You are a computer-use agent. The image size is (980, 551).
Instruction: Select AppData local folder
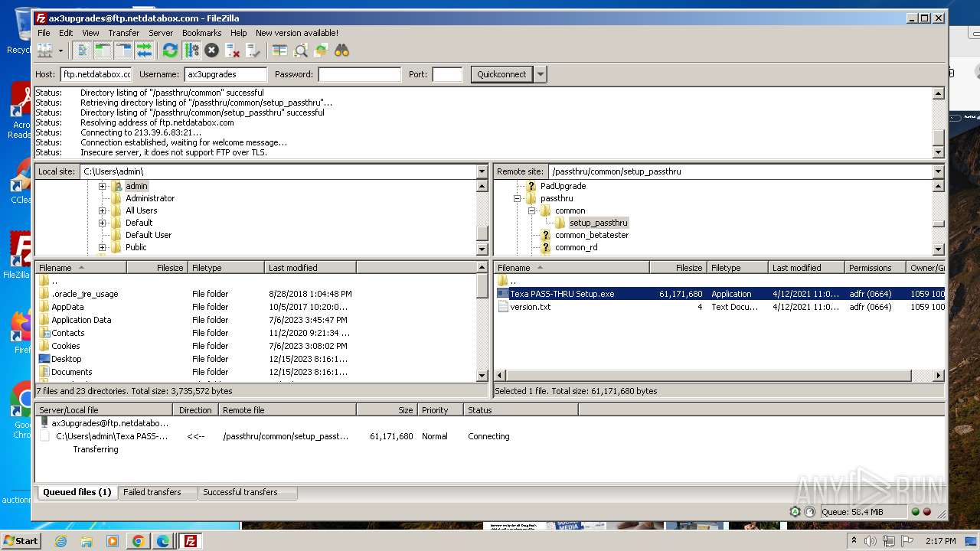pos(67,307)
